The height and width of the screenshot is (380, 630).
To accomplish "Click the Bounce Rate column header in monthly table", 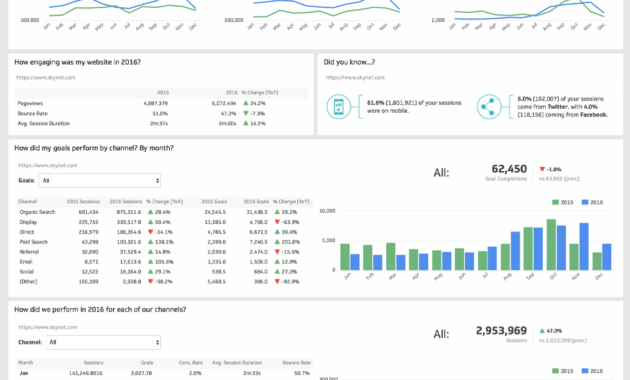I will click(x=297, y=362).
